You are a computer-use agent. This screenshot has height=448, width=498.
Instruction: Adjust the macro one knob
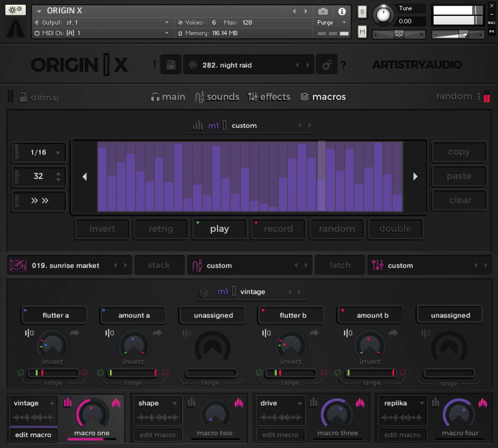(92, 414)
